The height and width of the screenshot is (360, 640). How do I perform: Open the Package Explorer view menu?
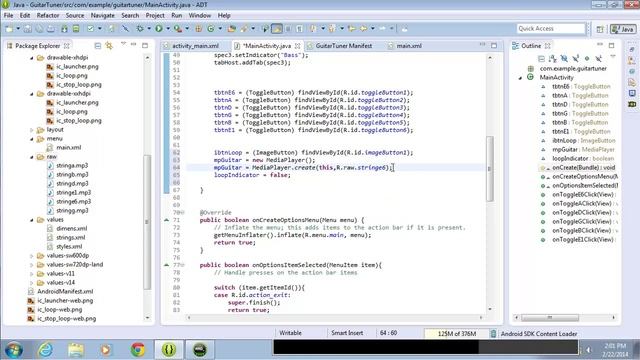pyautogui.click(x=123, y=44)
